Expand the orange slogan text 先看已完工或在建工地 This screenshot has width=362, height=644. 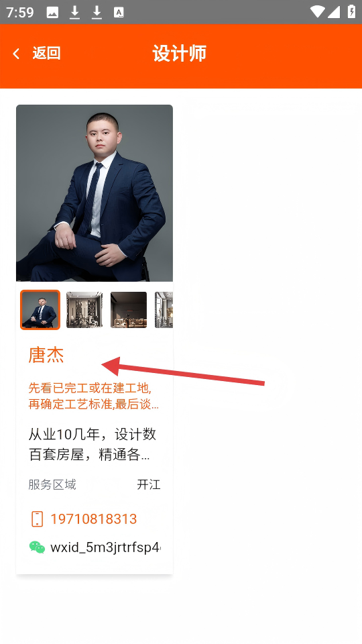click(94, 396)
